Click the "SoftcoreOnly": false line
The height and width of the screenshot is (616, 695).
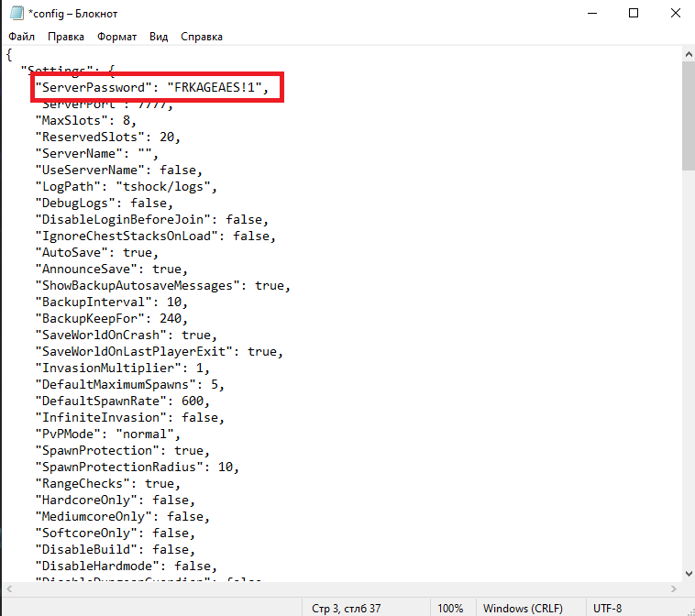coord(116,533)
